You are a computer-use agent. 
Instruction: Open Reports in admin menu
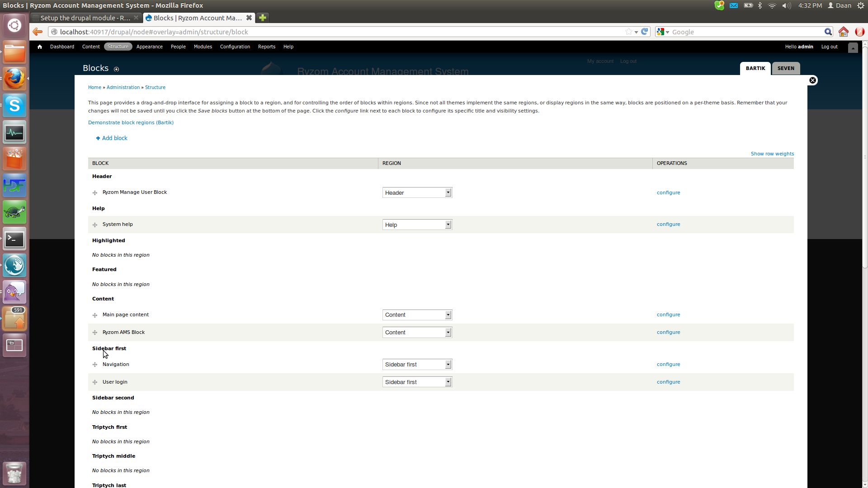point(267,47)
